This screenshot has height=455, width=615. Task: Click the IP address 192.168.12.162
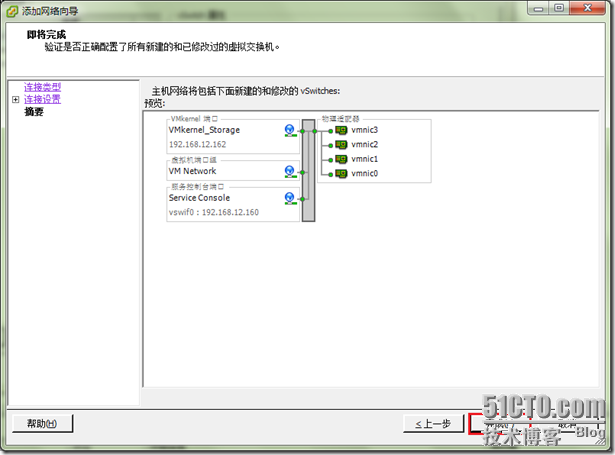pos(198,144)
